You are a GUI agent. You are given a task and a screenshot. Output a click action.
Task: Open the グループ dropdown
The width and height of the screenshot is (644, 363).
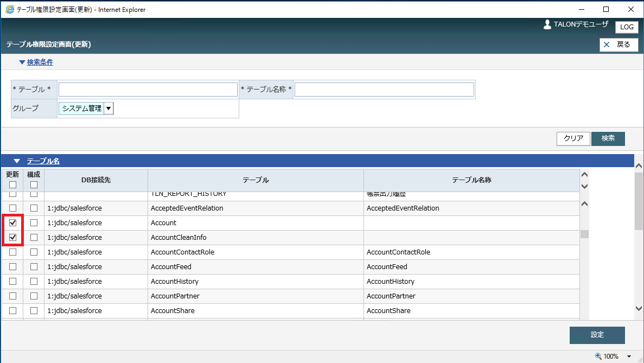pyautogui.click(x=109, y=109)
